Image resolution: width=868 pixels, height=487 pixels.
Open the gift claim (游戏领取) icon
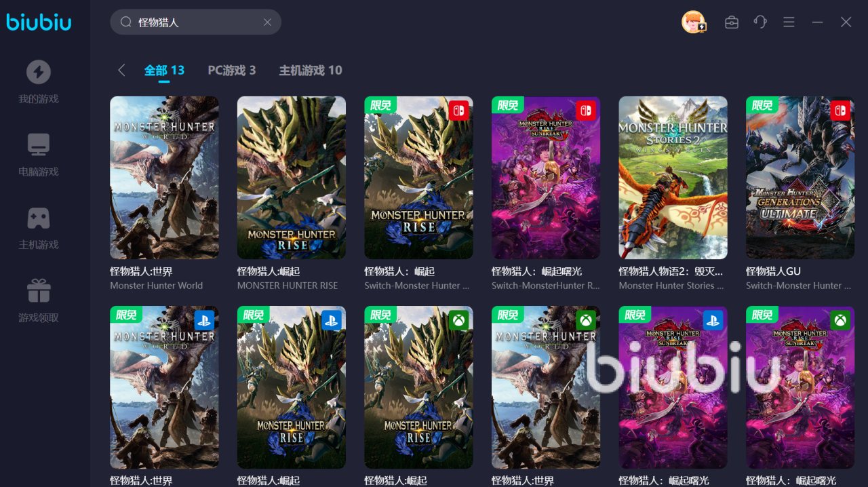click(39, 290)
